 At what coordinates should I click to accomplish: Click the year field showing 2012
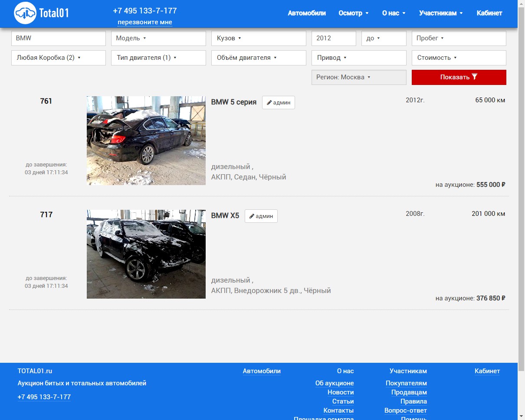[x=334, y=38]
